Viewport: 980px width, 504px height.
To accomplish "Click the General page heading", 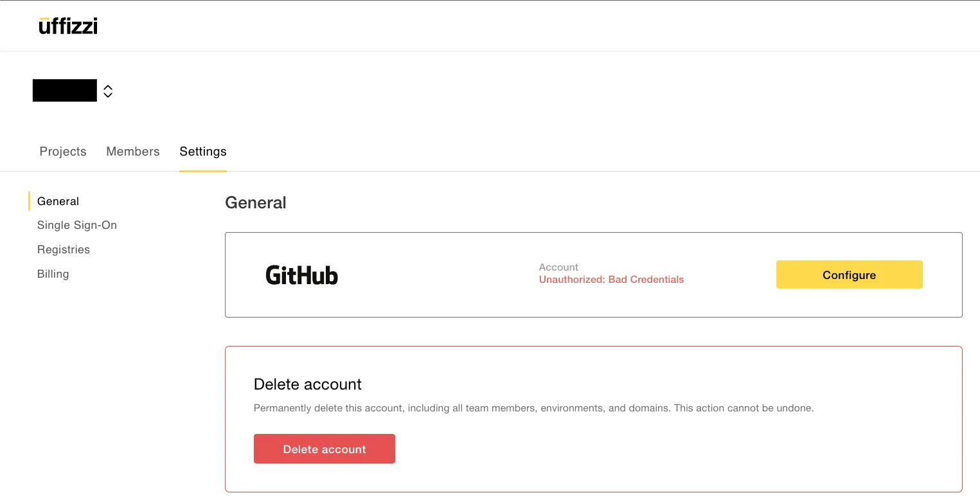I will click(x=255, y=203).
